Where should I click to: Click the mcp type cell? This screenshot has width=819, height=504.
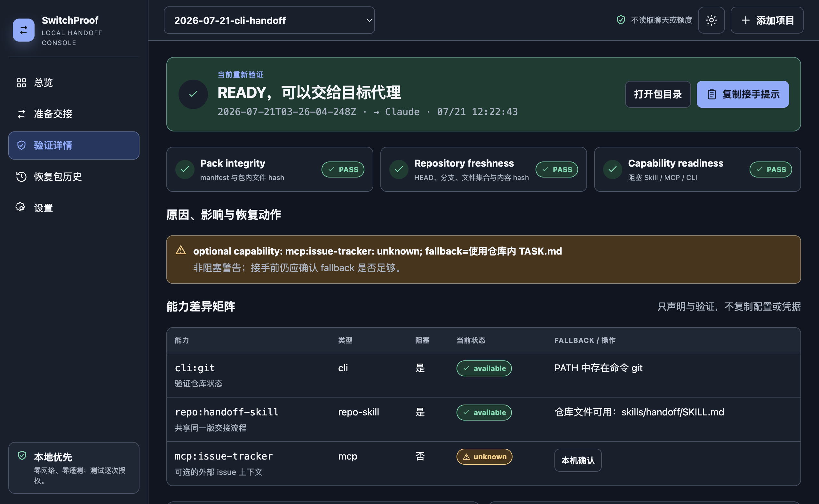click(x=347, y=456)
